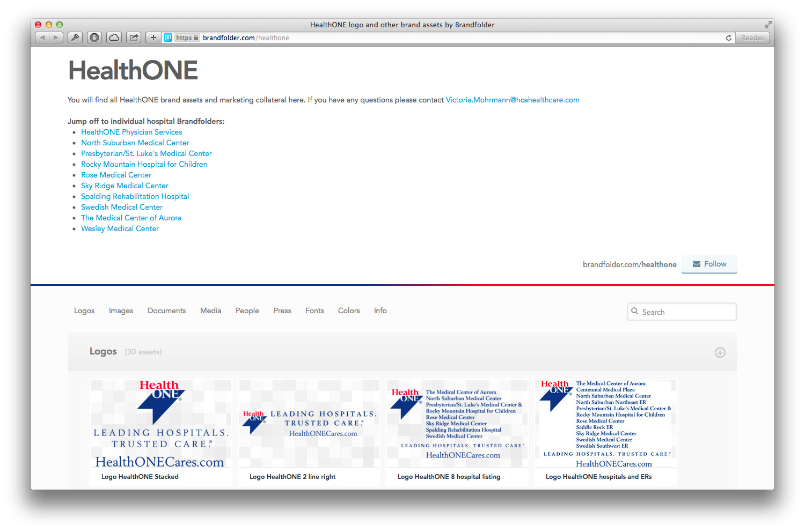The width and height of the screenshot is (805, 532).
Task: Toggle full screen with window arrows icon
Action: 768,25
